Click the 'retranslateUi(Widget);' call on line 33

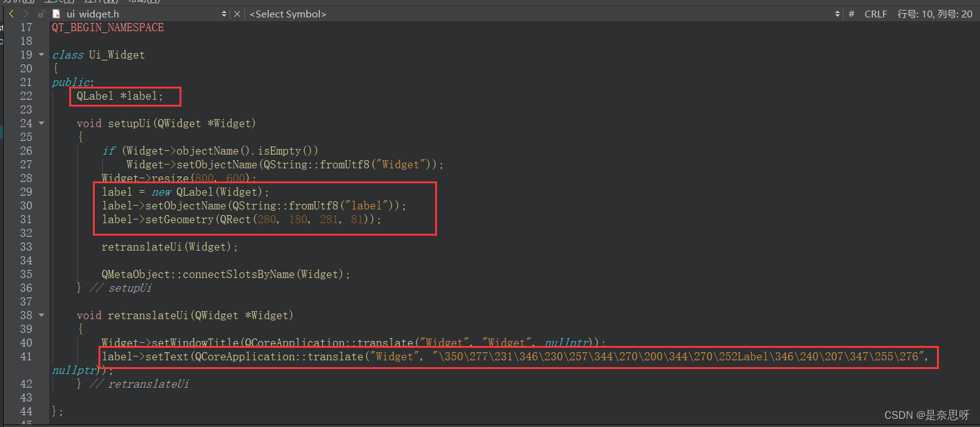tap(170, 247)
